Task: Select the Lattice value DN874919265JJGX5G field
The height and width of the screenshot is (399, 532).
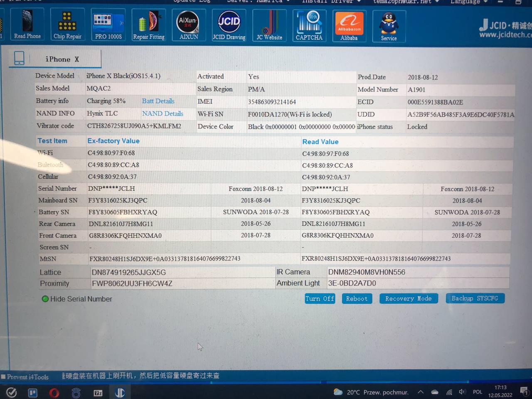Action: coord(182,272)
